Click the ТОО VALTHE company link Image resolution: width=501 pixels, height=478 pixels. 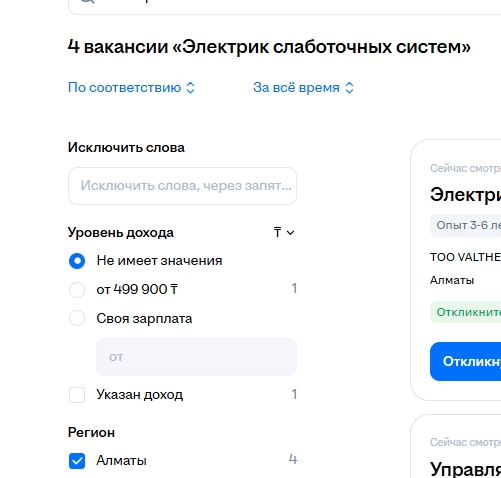(465, 257)
